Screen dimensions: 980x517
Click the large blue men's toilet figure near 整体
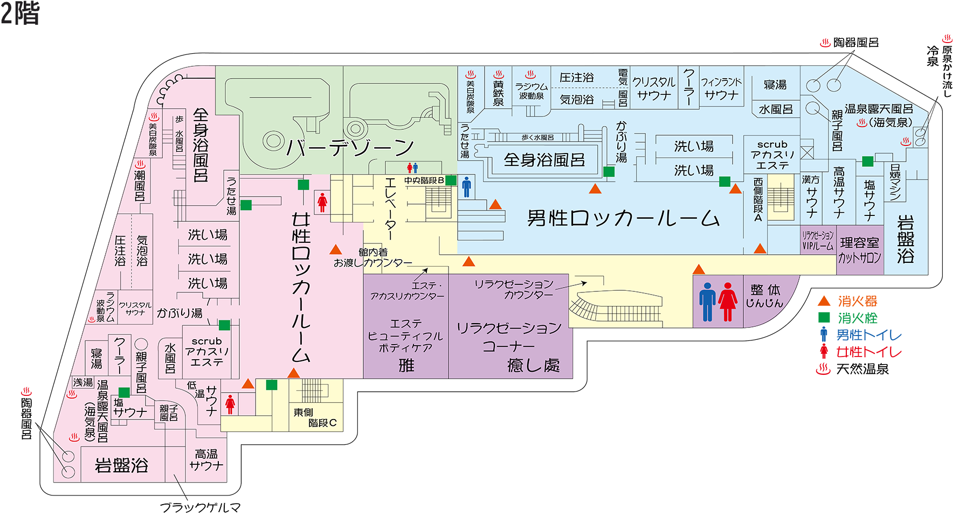coord(707,302)
